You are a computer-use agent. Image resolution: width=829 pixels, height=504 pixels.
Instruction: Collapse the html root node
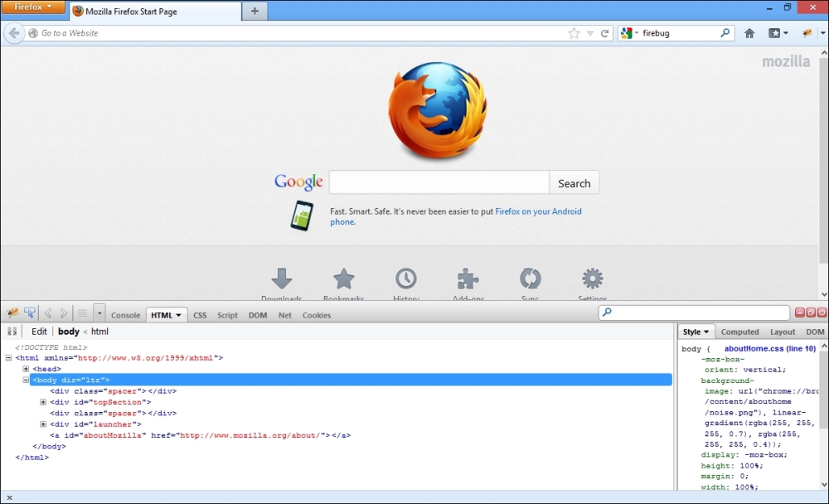(8, 358)
